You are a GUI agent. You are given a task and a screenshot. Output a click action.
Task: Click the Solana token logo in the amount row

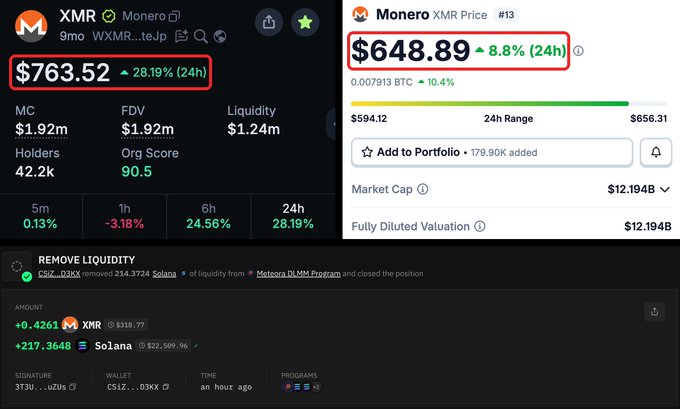coord(82,346)
